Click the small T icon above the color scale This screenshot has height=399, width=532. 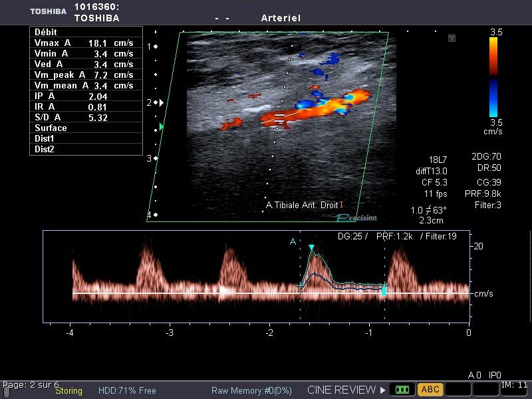tap(452, 38)
